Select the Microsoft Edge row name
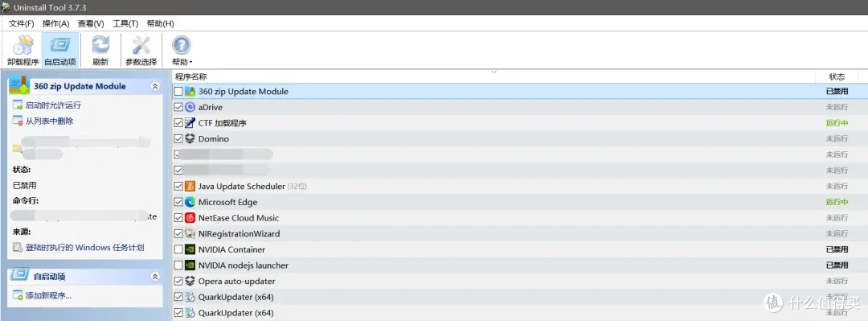This screenshot has height=321, width=868. pos(228,202)
